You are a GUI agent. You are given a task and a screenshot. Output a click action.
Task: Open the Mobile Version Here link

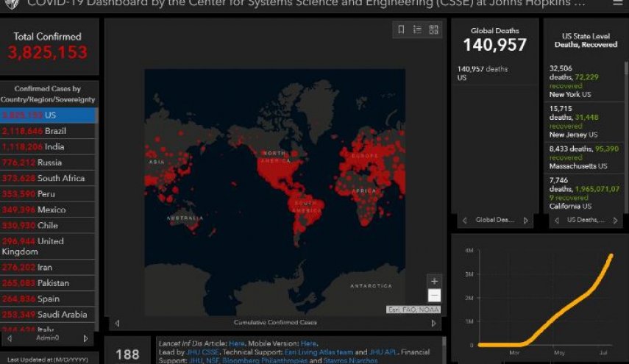308,343
